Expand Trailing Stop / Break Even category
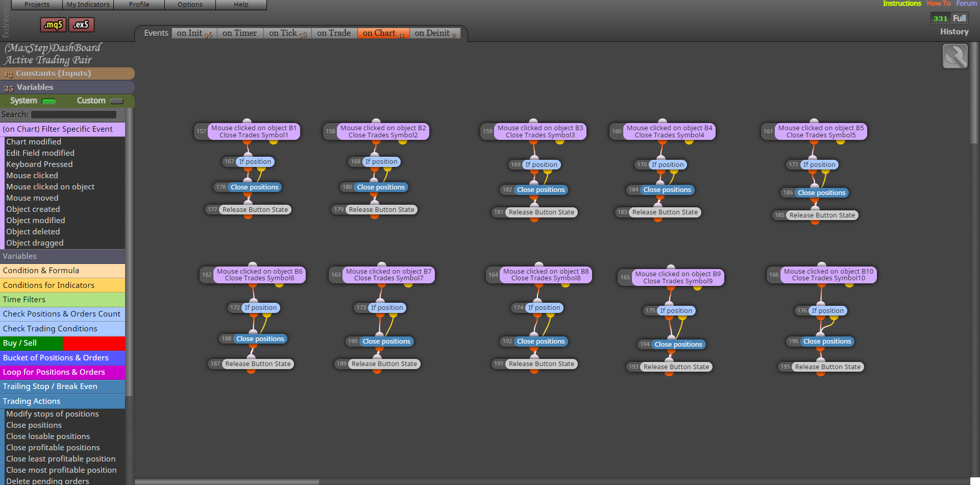Image resolution: width=980 pixels, height=485 pixels. coord(62,386)
